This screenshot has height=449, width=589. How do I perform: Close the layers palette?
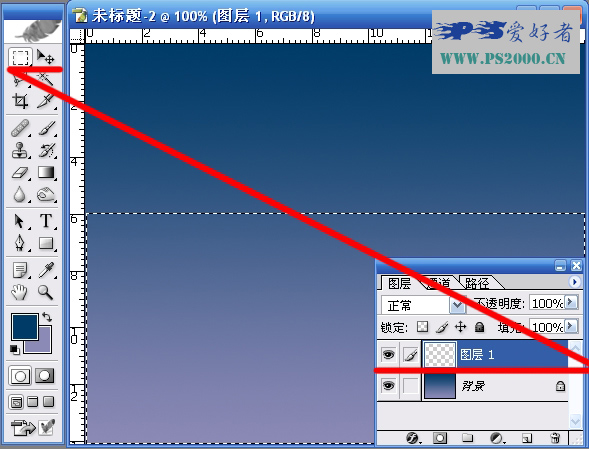point(576,266)
